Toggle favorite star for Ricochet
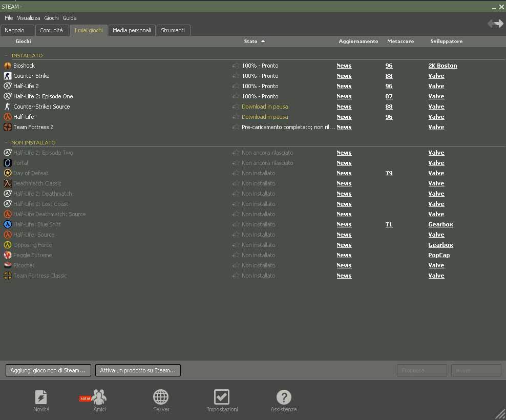 click(x=236, y=265)
